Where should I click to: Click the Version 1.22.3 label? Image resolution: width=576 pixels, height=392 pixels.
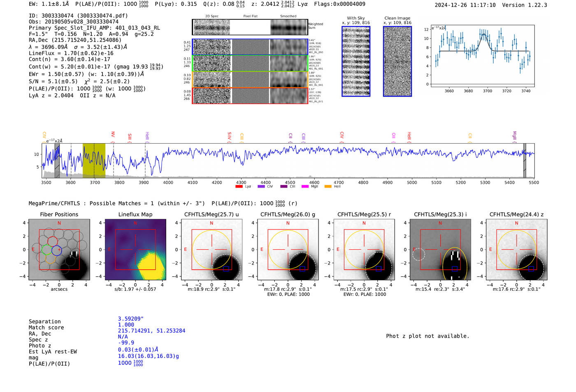525,5
